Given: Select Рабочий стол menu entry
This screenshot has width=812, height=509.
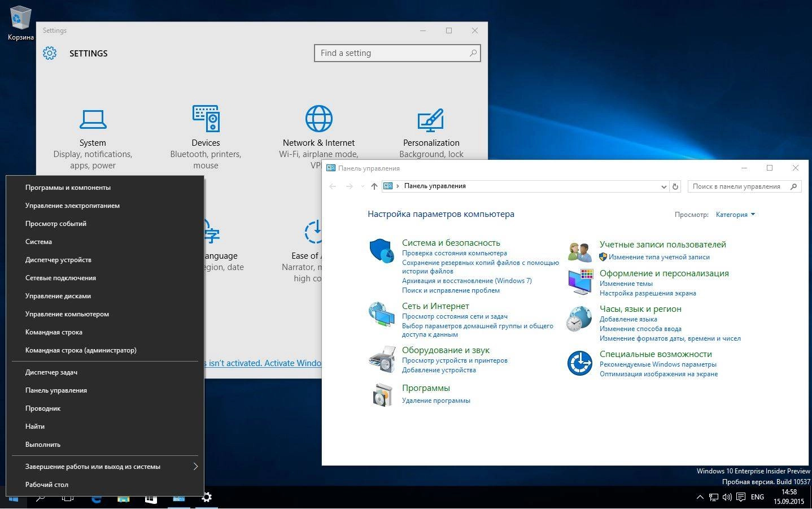Looking at the screenshot, I should tap(104, 485).
